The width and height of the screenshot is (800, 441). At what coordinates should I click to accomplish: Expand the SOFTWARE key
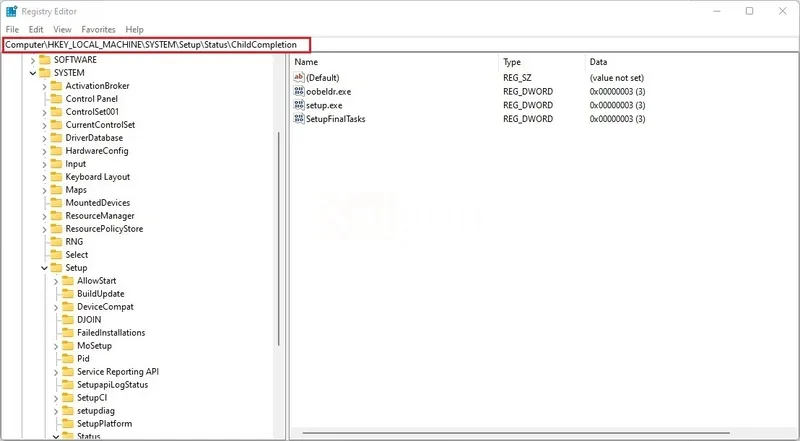(33, 60)
